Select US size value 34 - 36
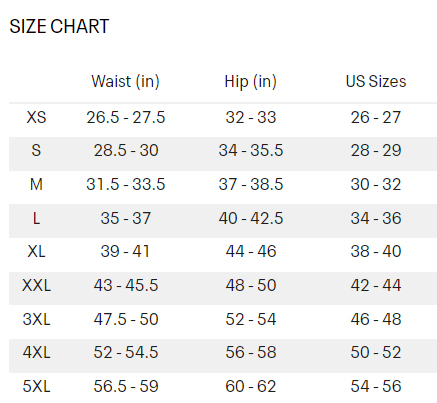437x403 pixels. [x=376, y=218]
